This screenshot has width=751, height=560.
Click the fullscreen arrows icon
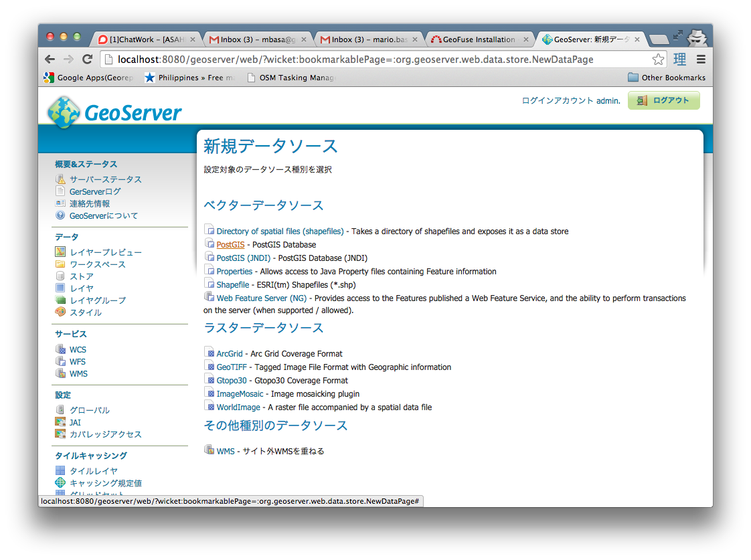coord(677,35)
